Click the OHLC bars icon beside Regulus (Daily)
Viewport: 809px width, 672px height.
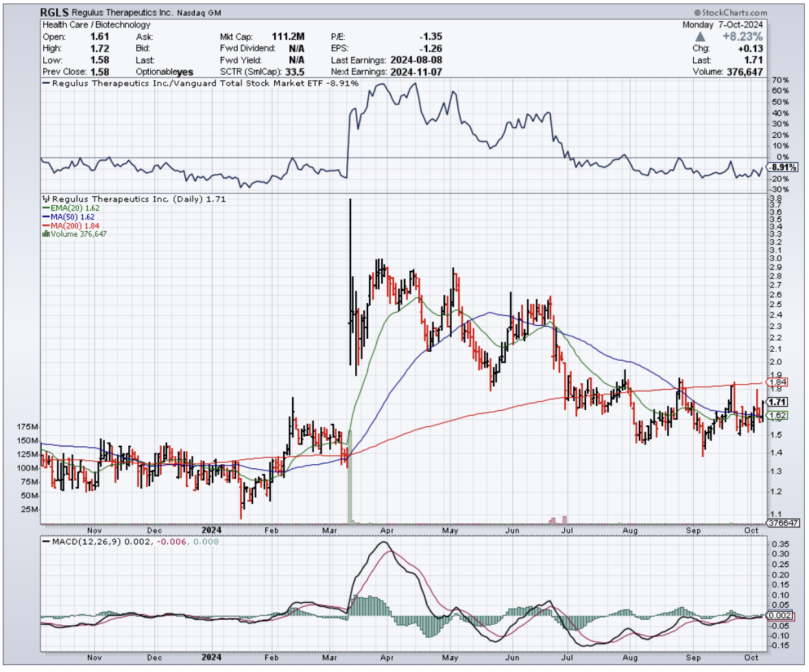(45, 199)
